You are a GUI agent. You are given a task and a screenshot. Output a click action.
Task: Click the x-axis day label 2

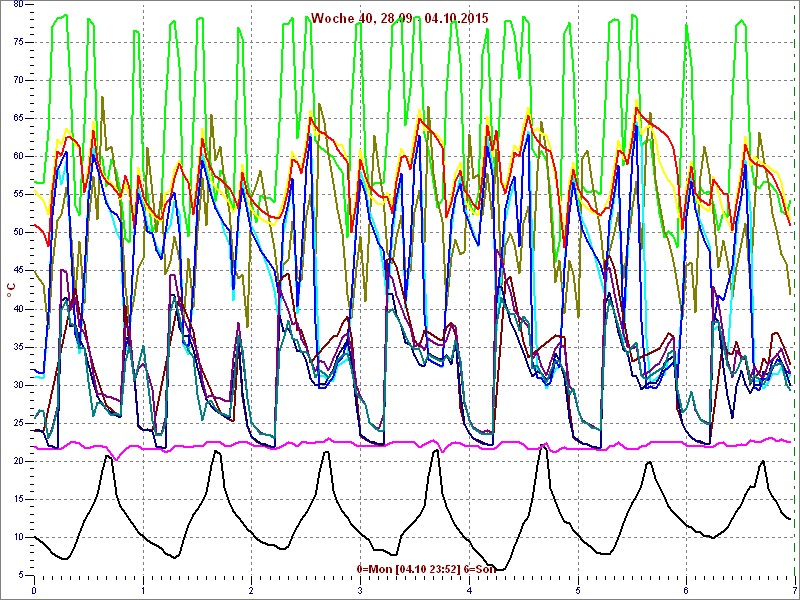252,591
